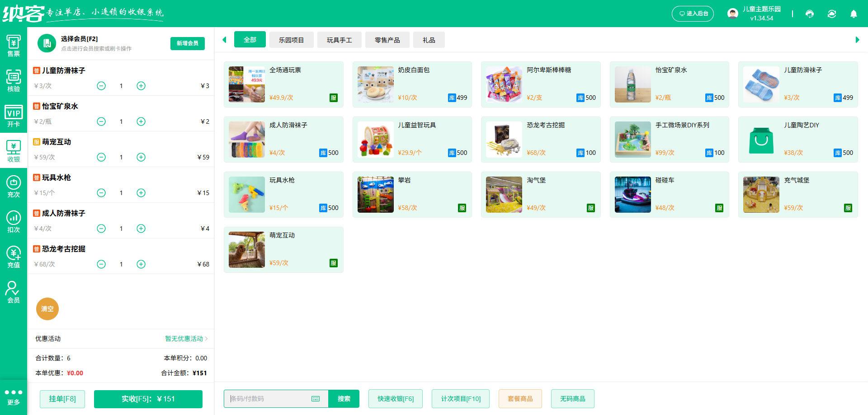
Task: Click the 选择会员[F2] member selector text
Action: (x=79, y=39)
